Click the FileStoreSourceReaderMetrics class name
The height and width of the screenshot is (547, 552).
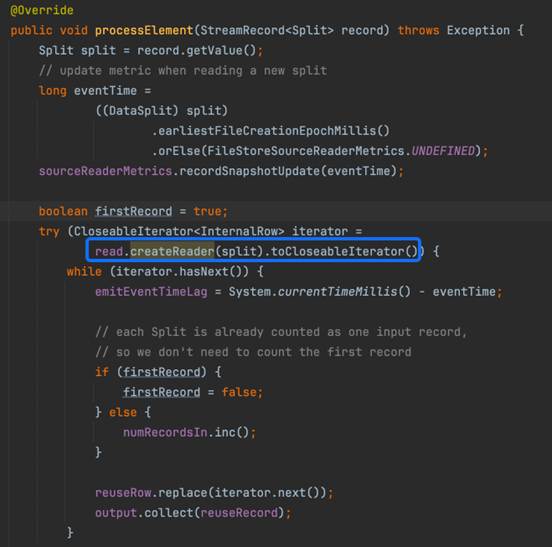306,151
